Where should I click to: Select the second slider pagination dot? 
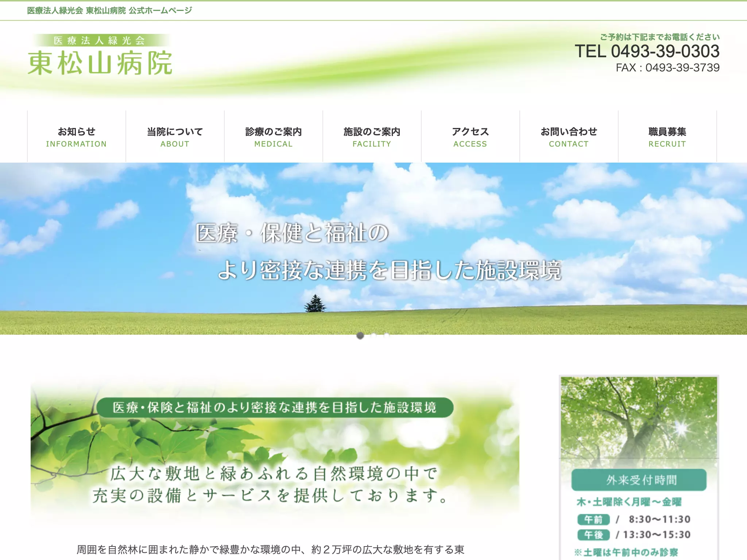(x=373, y=335)
